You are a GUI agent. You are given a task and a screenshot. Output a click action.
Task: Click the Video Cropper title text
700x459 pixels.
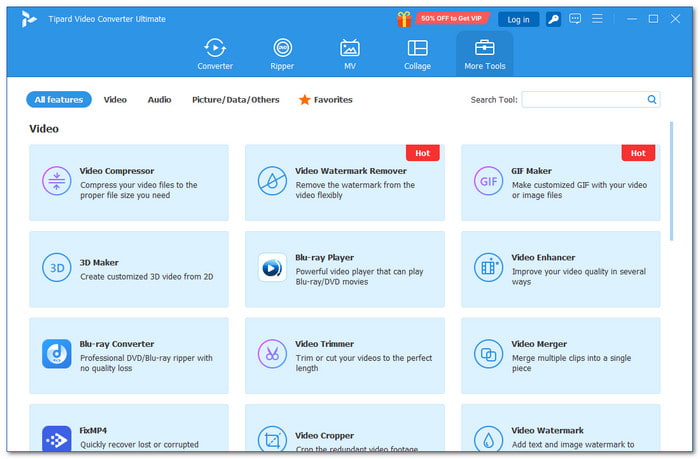tap(325, 435)
